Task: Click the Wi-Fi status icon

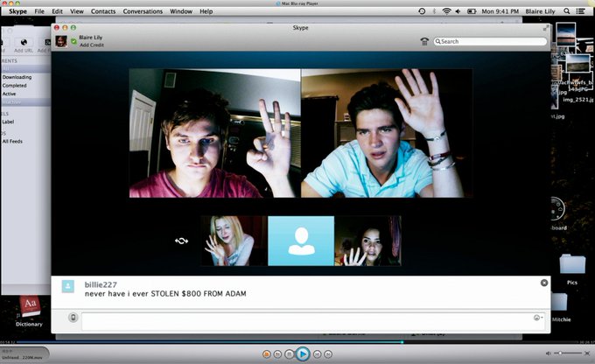Action: tap(446, 11)
